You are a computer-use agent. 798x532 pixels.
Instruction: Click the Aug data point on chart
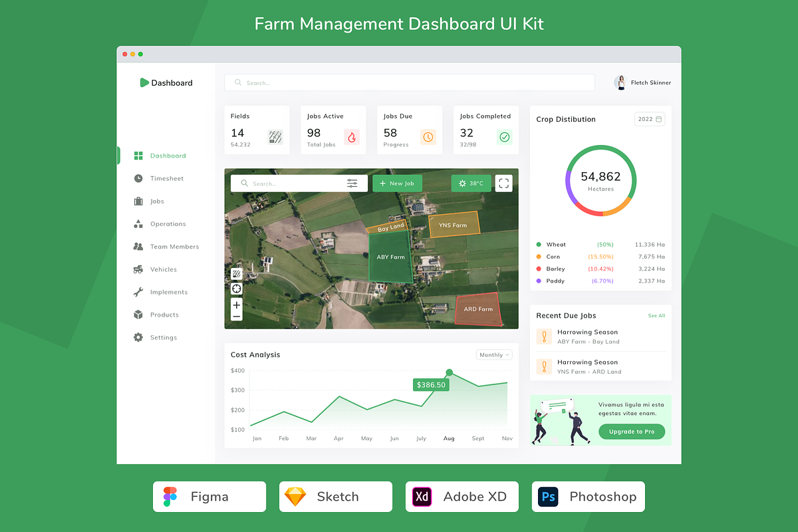coord(449,372)
